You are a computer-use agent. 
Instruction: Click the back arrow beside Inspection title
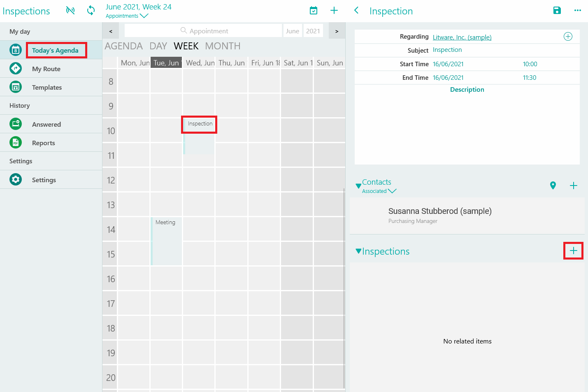click(357, 11)
